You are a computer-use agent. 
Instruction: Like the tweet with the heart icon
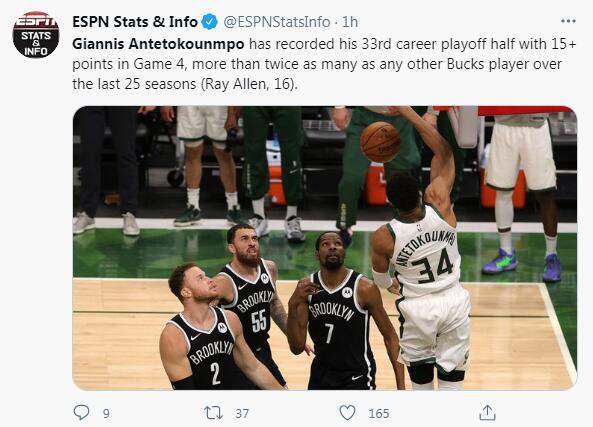tap(347, 413)
